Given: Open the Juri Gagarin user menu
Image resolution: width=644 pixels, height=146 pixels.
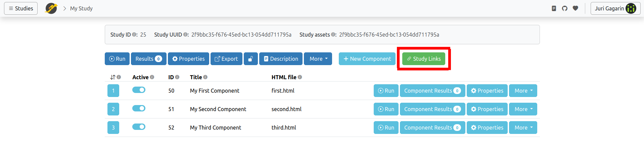Looking at the screenshot, I should tap(615, 8).
